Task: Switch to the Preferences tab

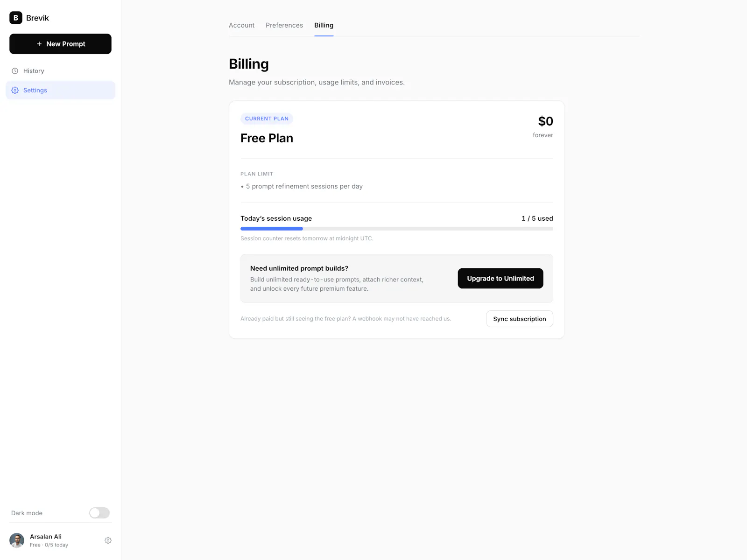Action: 284,25
